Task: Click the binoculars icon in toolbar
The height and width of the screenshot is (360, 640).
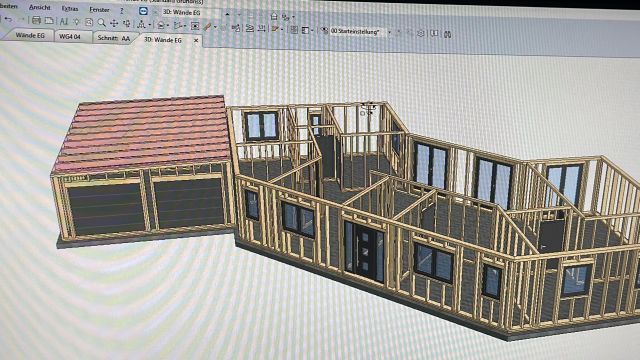Action: tap(448, 34)
